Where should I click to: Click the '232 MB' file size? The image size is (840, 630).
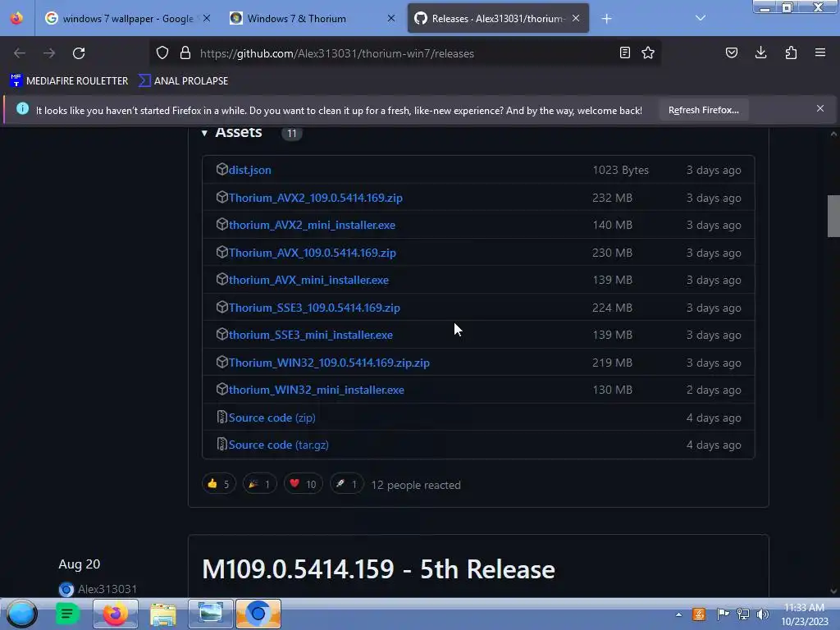pyautogui.click(x=612, y=198)
